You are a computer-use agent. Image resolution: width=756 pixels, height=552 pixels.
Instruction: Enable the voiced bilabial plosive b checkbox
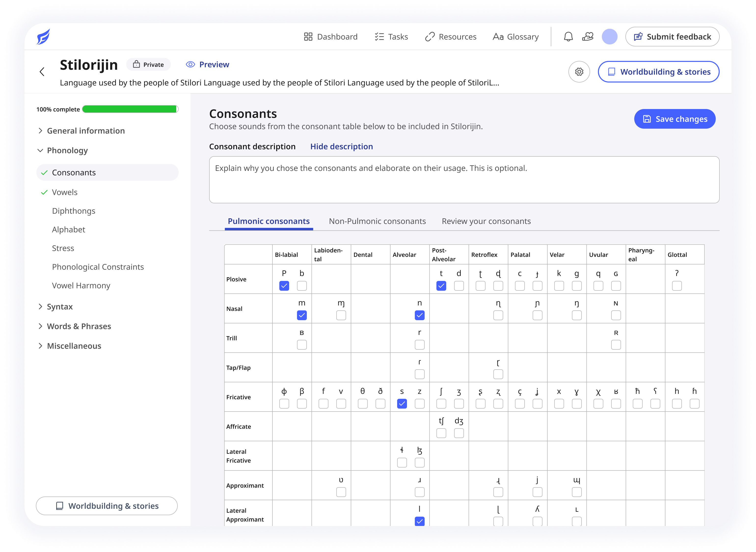pos(301,286)
